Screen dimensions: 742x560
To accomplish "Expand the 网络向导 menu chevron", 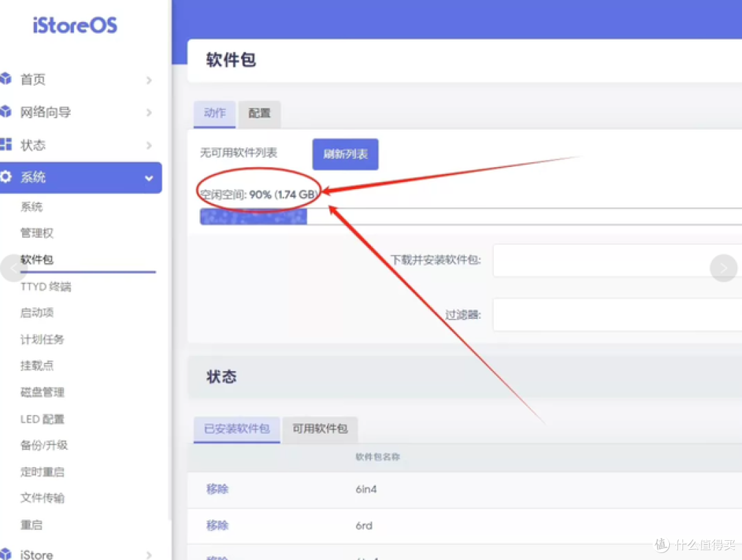I will [149, 113].
